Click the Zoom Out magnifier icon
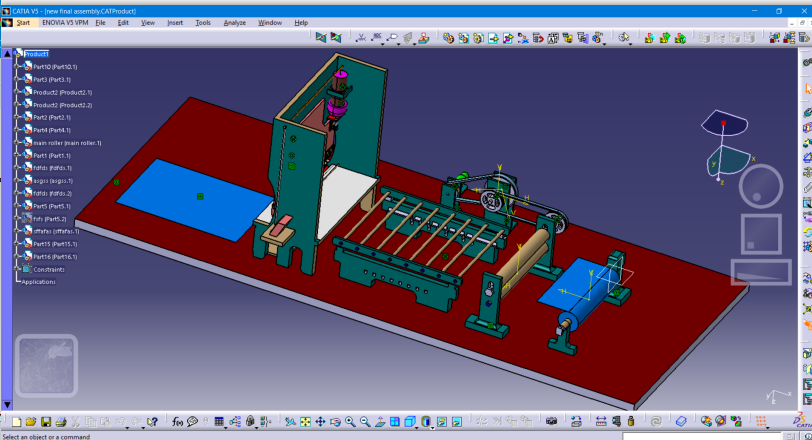Viewport: 812px width, 440px height. pyautogui.click(x=365, y=422)
